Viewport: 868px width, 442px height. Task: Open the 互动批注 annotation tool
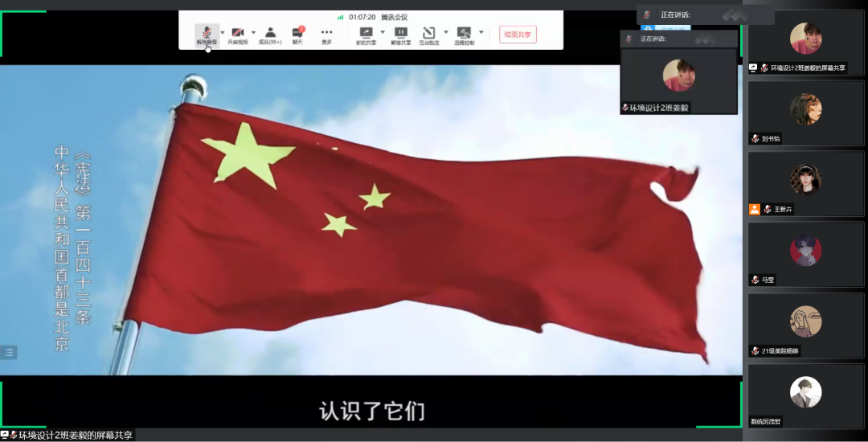[x=428, y=33]
